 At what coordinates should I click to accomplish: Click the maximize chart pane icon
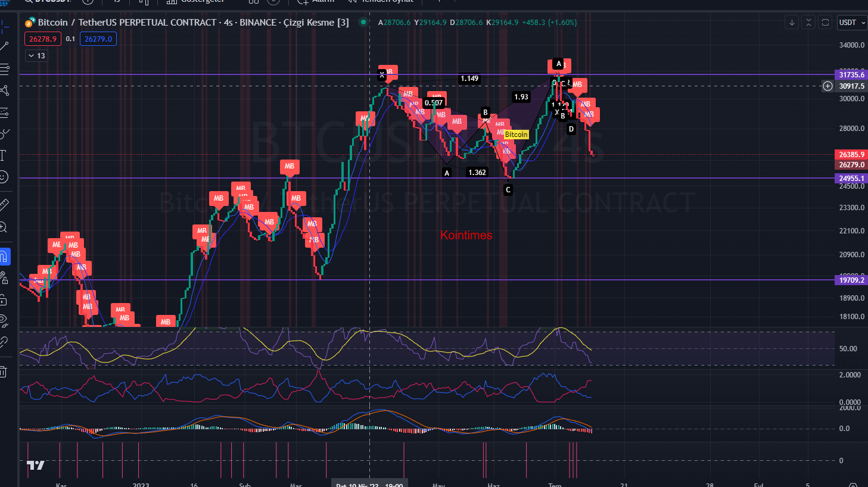click(825, 23)
